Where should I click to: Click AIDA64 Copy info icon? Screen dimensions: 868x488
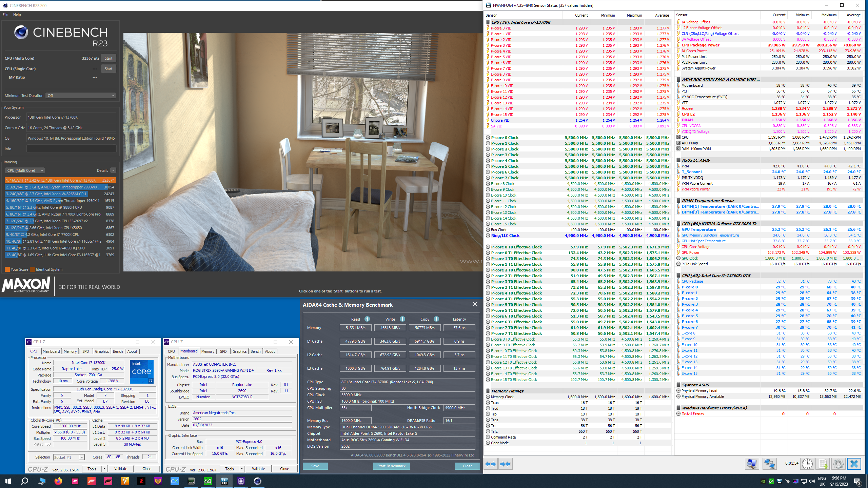(436, 319)
